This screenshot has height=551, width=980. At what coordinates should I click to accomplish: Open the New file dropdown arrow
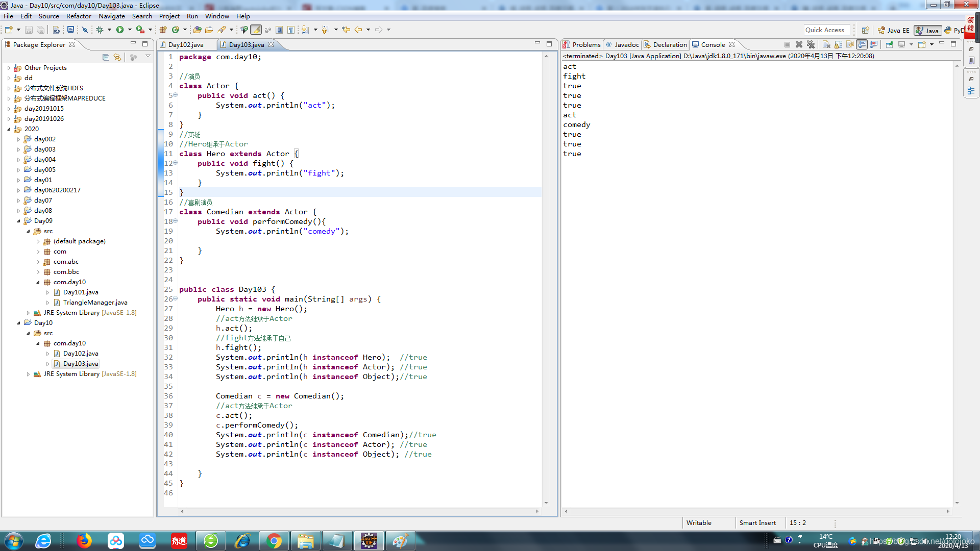(18, 30)
